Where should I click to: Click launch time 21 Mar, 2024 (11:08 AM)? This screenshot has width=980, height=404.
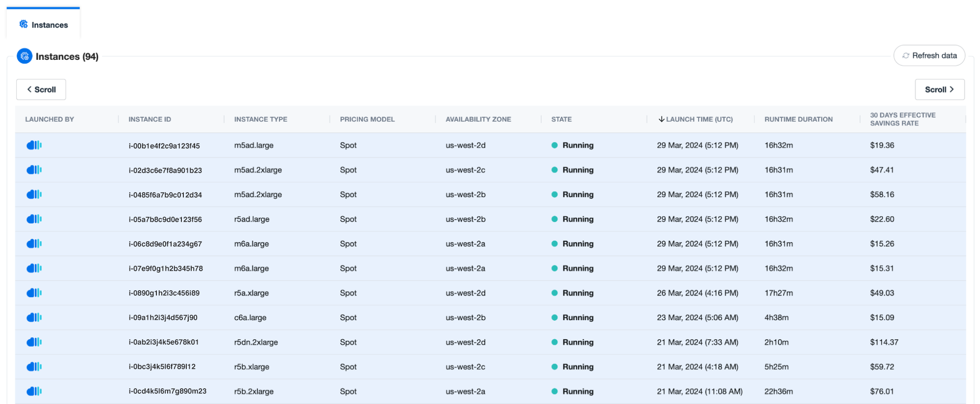tap(700, 391)
